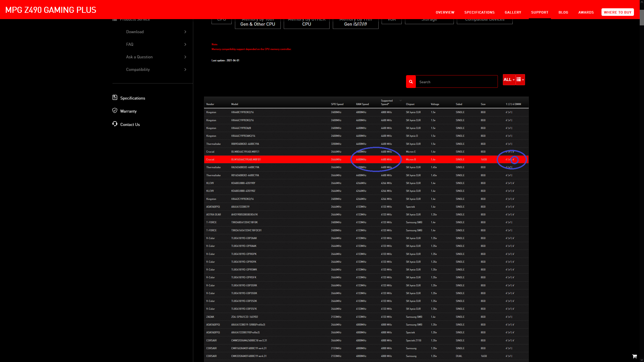
Task: Go to the BLOG tab
Action: [563, 12]
